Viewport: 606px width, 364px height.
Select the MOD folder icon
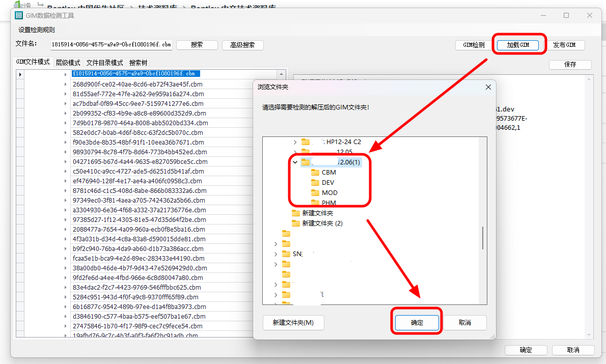[x=315, y=192]
